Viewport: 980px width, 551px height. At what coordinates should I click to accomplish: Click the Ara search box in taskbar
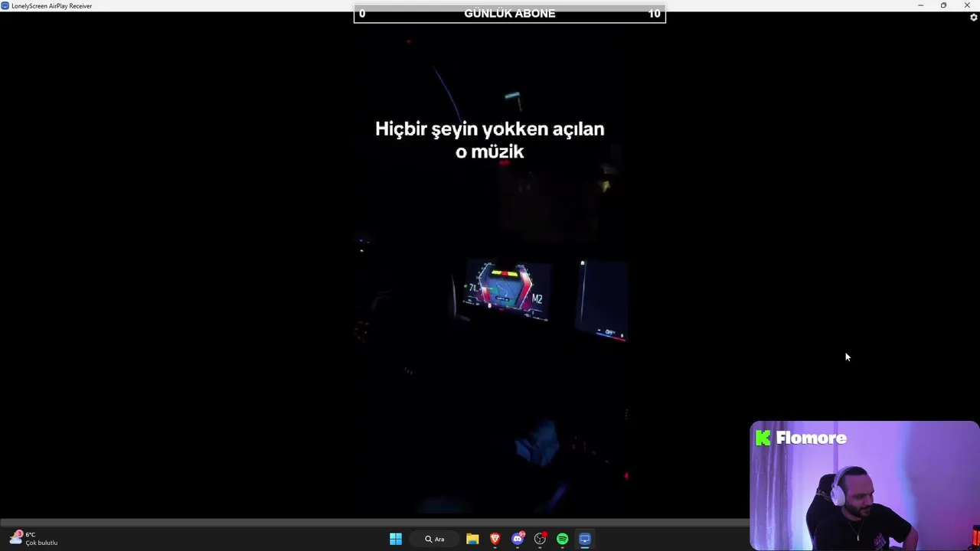coord(435,539)
